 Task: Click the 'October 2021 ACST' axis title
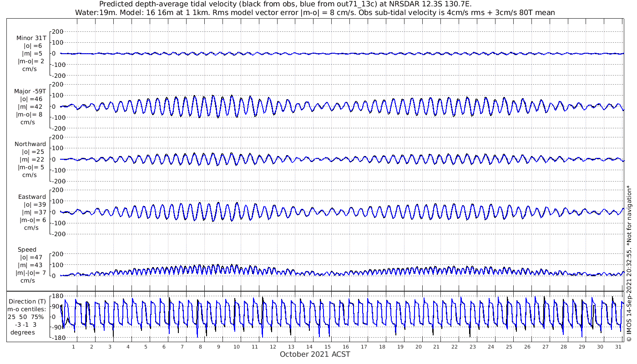coord(315,354)
